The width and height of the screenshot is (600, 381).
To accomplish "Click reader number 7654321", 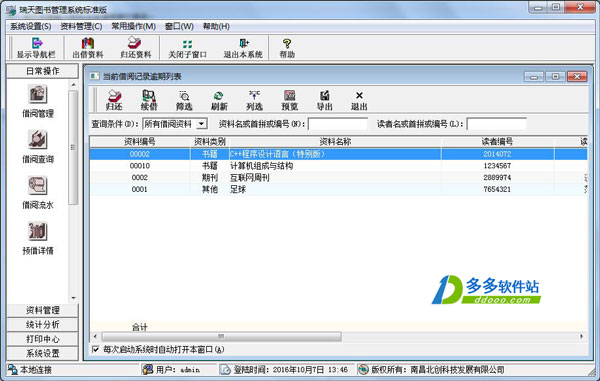I will pos(497,189).
